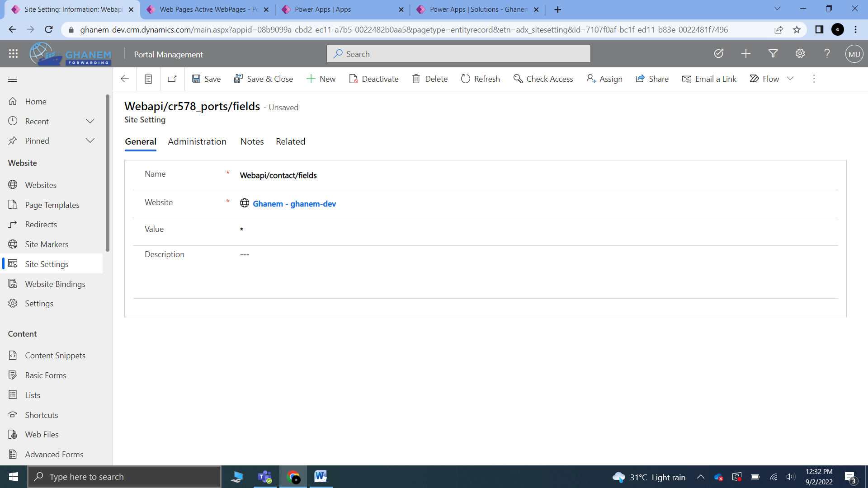The height and width of the screenshot is (488, 868).
Task: Open Microsoft Word from the taskbar
Action: (320, 476)
